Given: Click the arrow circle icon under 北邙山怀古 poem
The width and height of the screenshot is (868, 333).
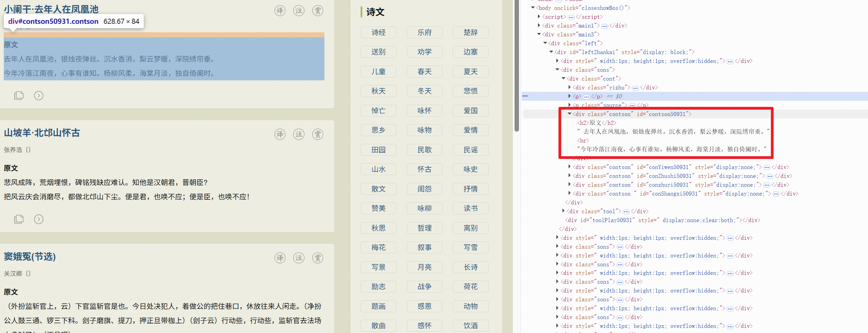Looking at the screenshot, I should [39, 219].
